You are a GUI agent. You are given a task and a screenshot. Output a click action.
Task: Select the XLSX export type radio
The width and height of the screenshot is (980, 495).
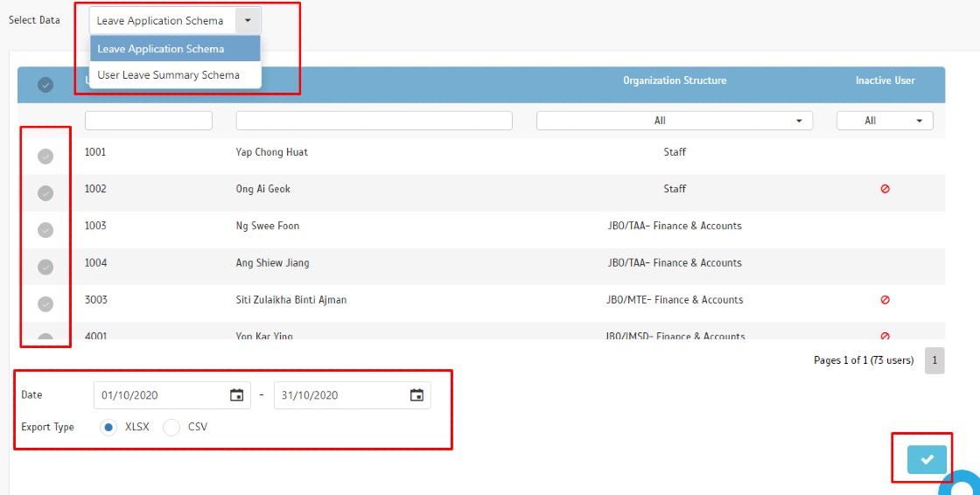pyautogui.click(x=108, y=428)
